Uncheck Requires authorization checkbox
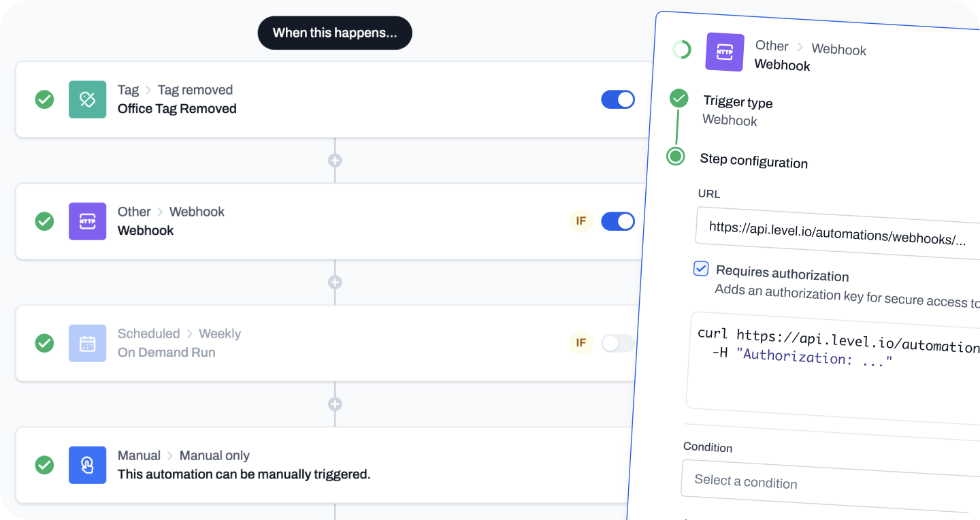The image size is (980, 520). pyautogui.click(x=700, y=268)
